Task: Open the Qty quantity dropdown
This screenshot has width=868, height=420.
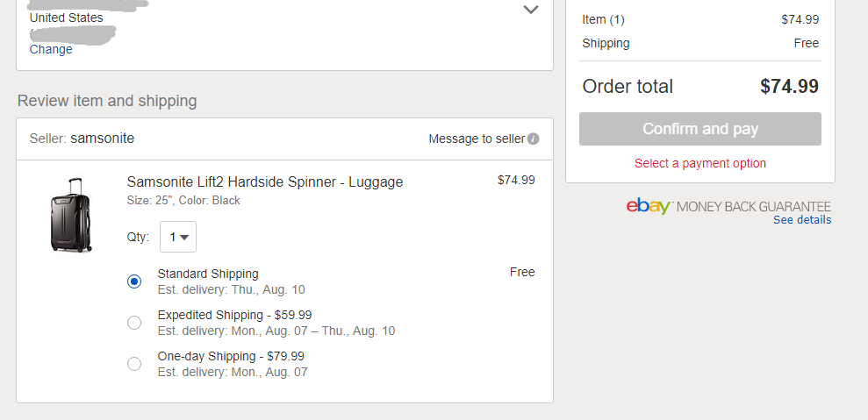Action: 177,237
